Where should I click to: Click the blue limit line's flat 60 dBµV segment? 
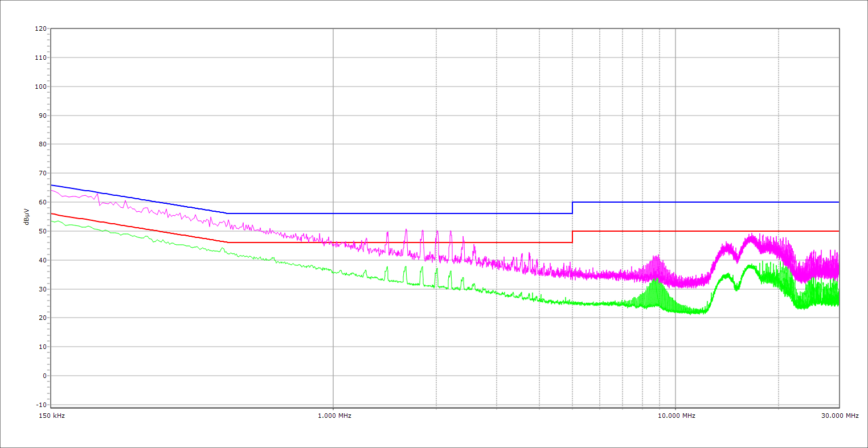(706, 202)
